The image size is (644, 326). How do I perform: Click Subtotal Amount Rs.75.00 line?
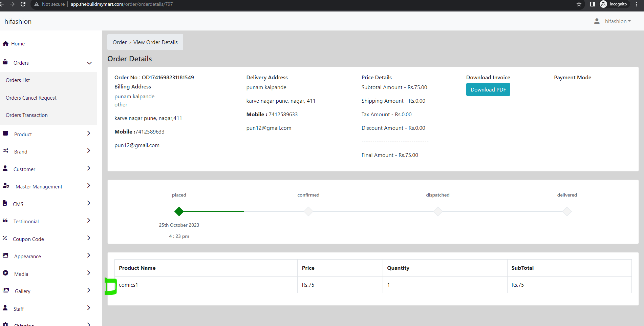(x=394, y=87)
